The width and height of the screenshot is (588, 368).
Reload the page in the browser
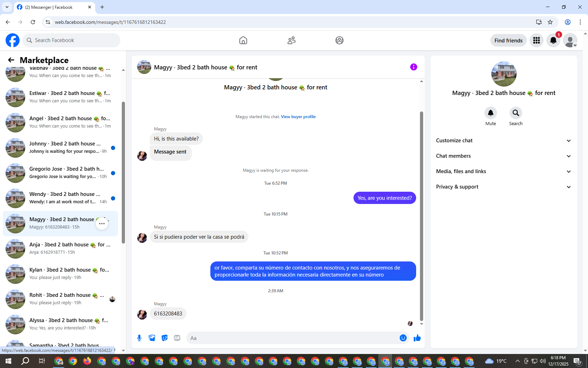[x=33, y=22]
